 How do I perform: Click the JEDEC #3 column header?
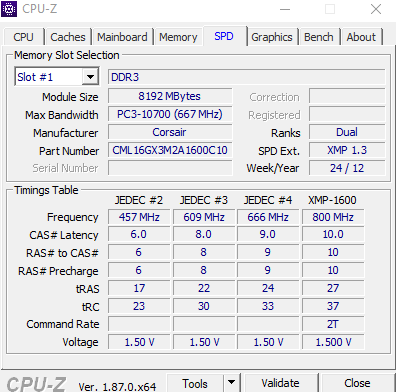(x=204, y=200)
